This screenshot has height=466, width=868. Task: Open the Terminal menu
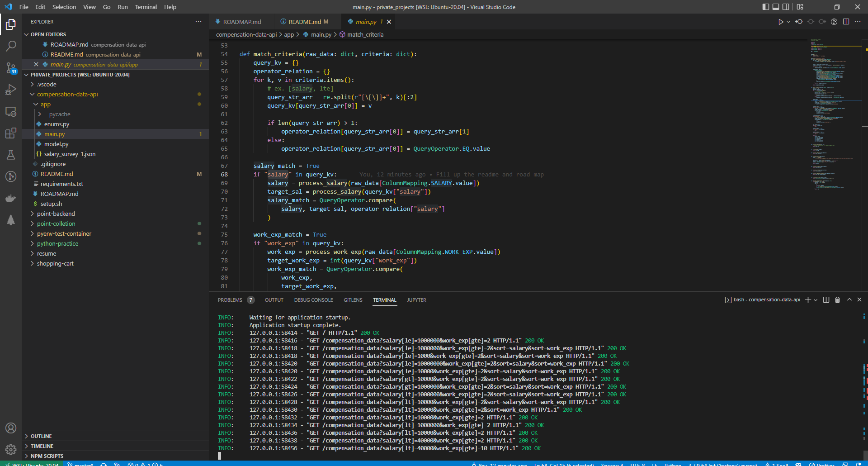pos(146,7)
